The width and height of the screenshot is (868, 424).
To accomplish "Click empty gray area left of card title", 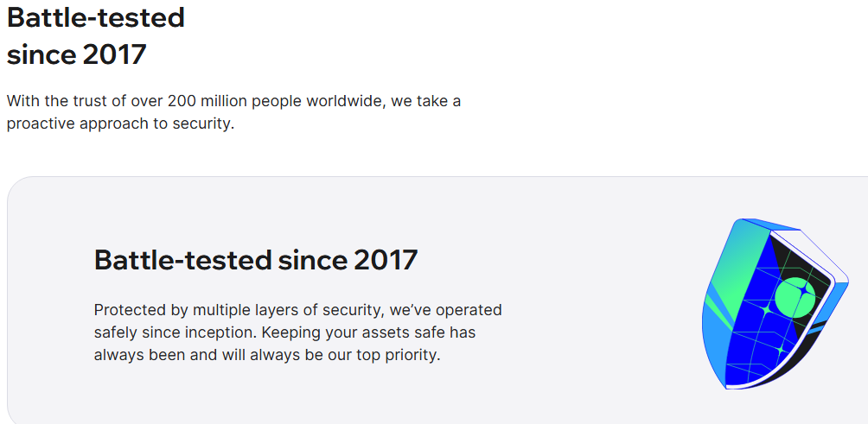I will pyautogui.click(x=52, y=260).
